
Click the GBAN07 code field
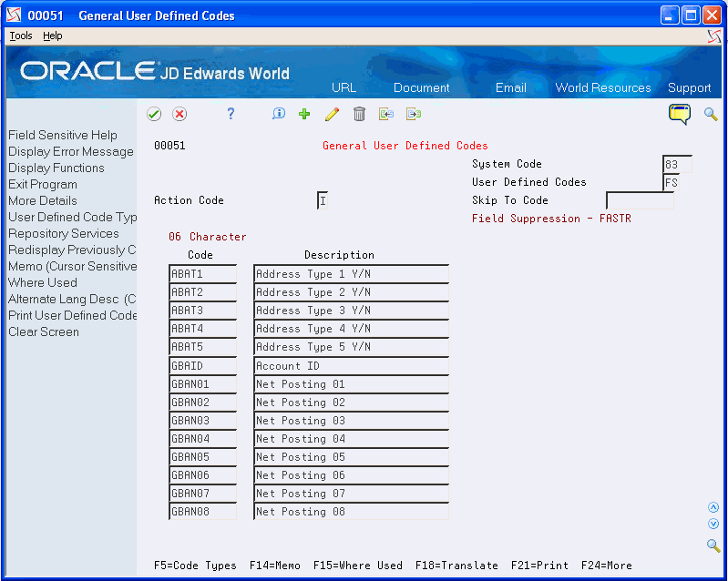tap(203, 494)
